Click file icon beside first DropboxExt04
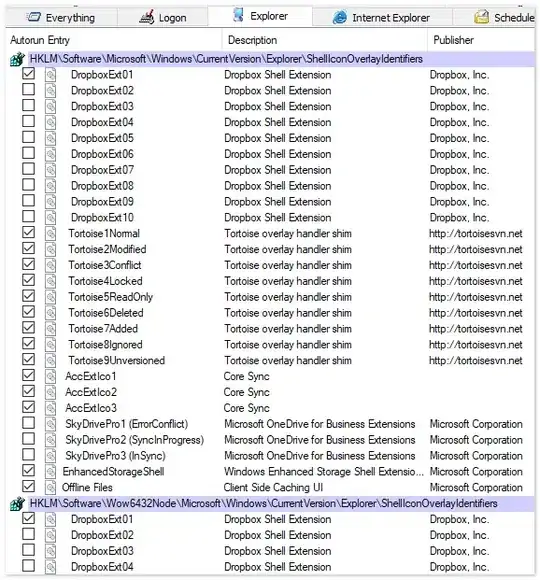This screenshot has width=540, height=580. click(x=51, y=123)
